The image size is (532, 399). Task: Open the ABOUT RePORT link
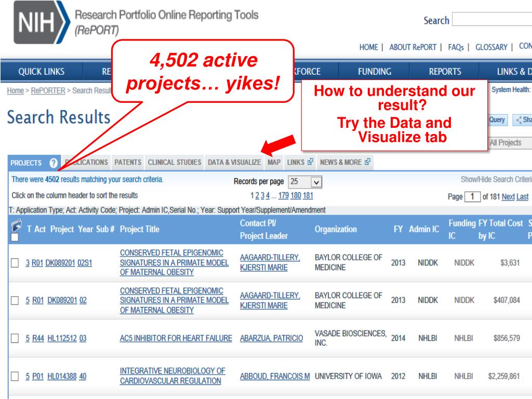413,47
